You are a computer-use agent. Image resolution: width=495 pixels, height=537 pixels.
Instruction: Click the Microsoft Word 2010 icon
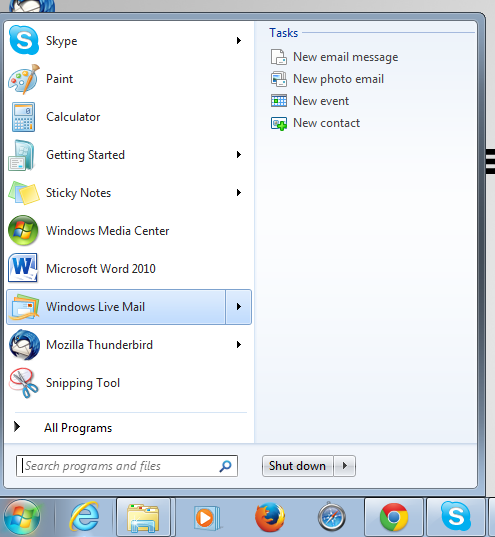pos(23,268)
